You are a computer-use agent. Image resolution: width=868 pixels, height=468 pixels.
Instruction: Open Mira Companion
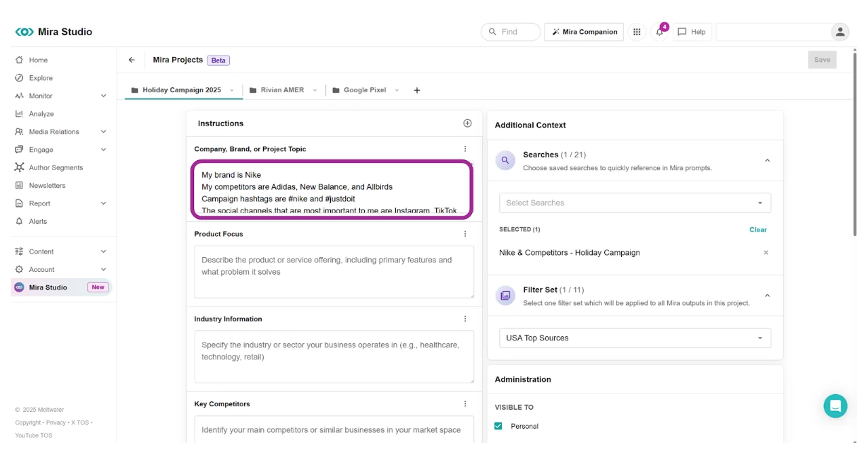(584, 32)
